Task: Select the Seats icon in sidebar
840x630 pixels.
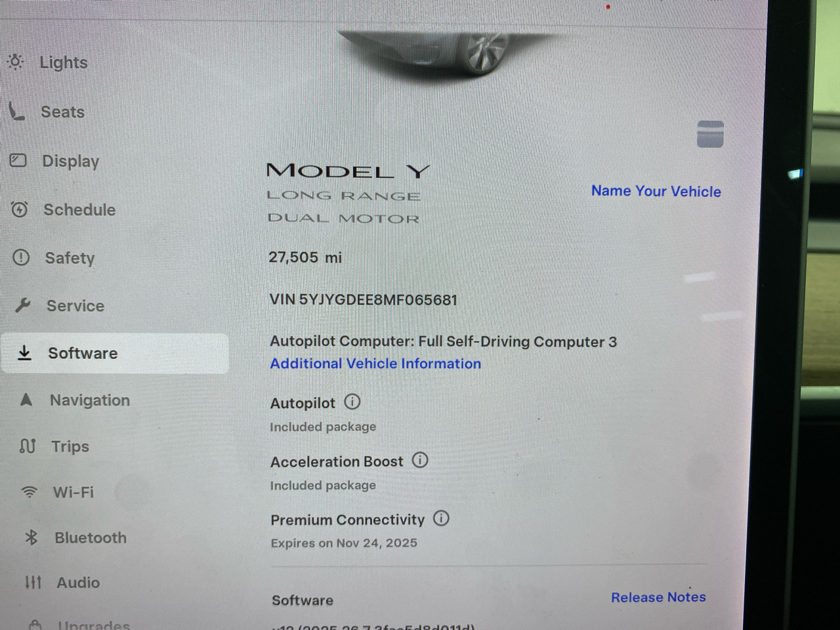Action: (16, 112)
